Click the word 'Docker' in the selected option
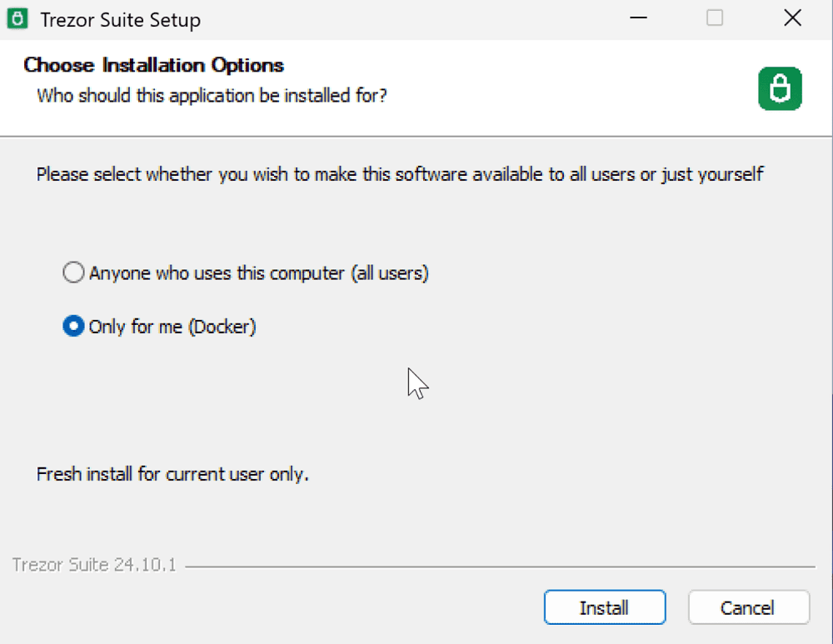 click(x=222, y=327)
